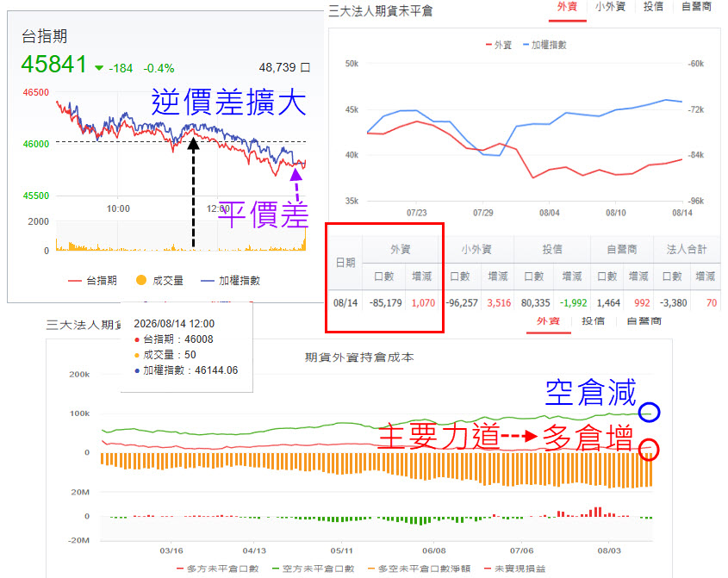Click tooltip line 台指期：46008

(x=174, y=339)
